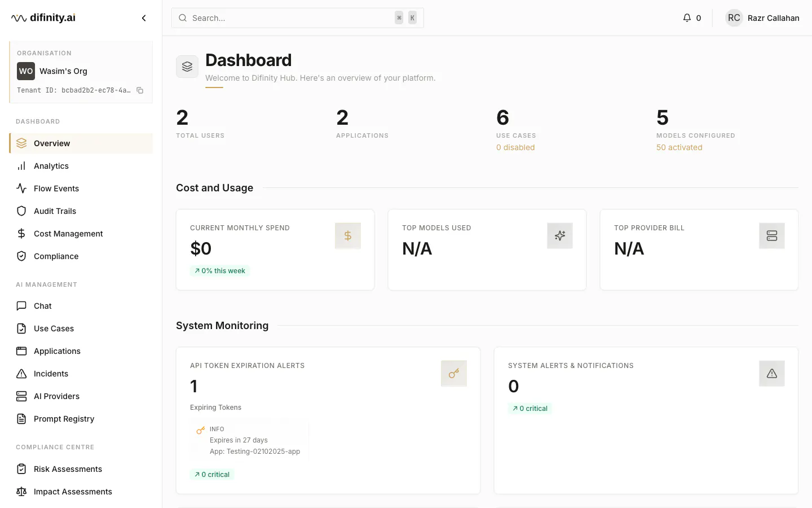
Task: Click "0 critical" badge in API Token card
Action: point(212,475)
